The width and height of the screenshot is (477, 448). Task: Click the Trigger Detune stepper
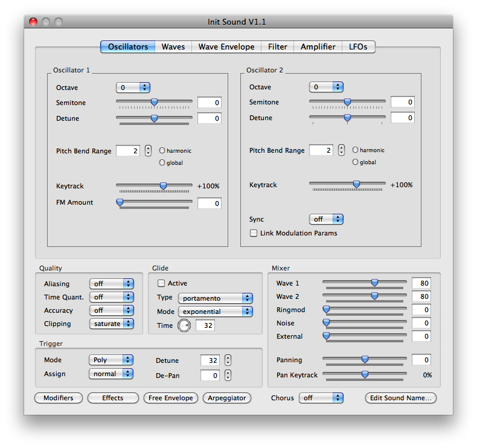pyautogui.click(x=228, y=360)
